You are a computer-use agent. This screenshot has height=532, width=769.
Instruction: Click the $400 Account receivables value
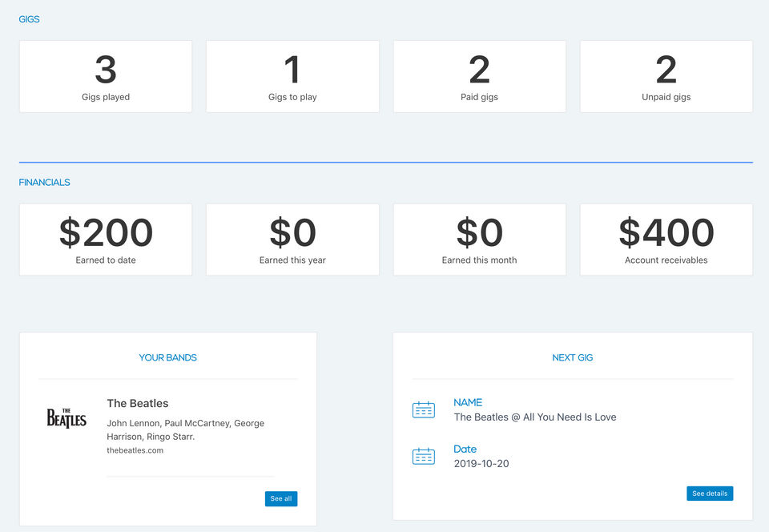tap(666, 232)
